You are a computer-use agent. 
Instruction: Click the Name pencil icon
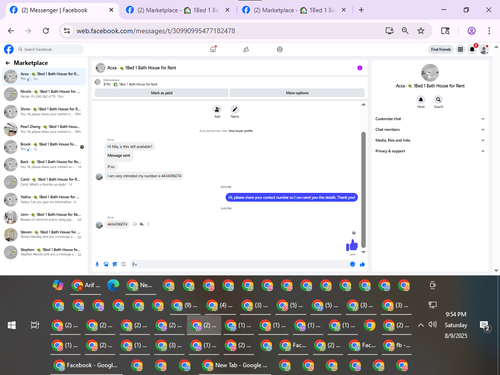tap(235, 109)
